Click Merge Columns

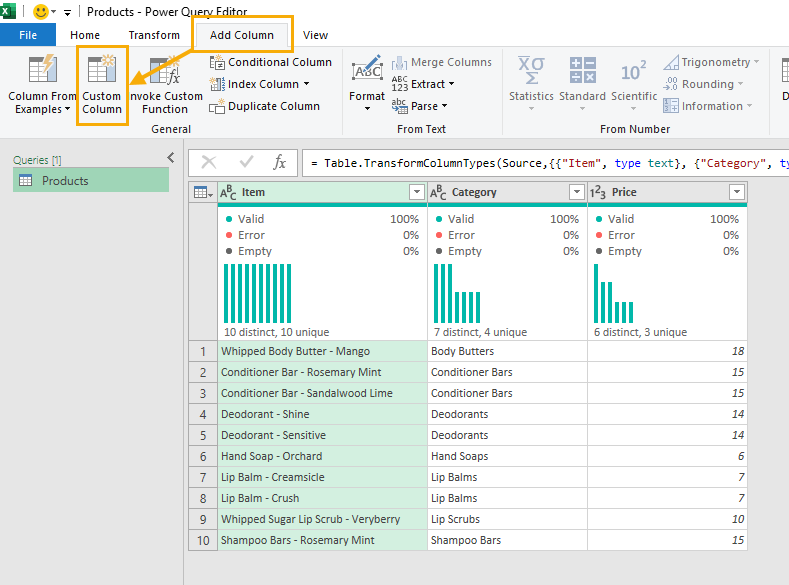pyautogui.click(x=442, y=62)
